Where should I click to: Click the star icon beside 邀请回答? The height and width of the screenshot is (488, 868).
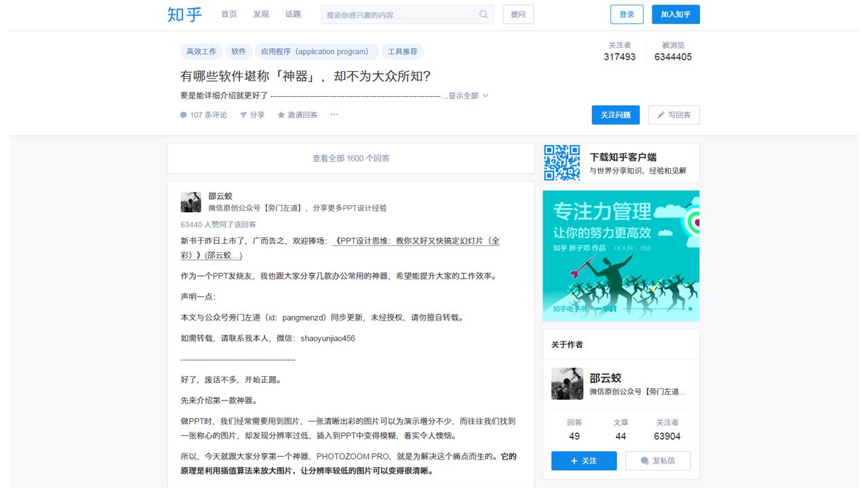(x=280, y=115)
